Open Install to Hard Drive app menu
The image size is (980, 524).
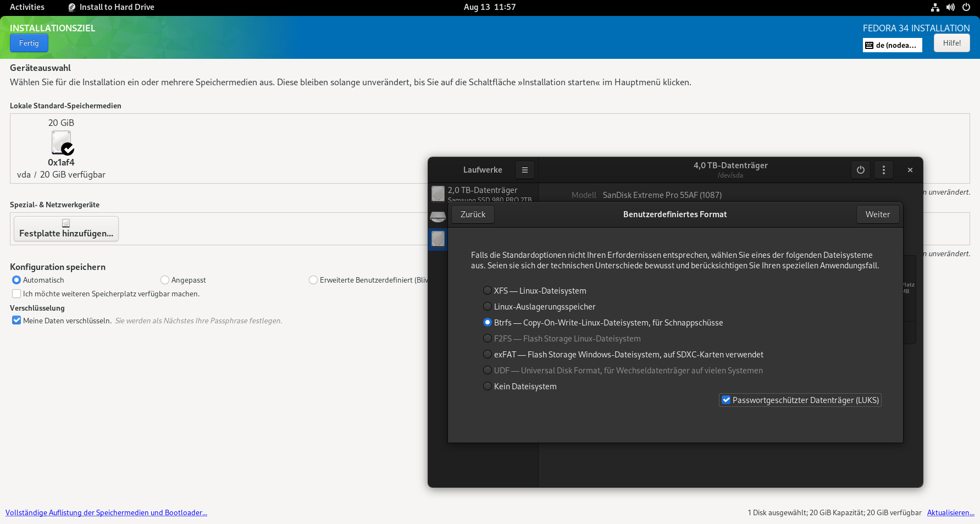pos(111,7)
